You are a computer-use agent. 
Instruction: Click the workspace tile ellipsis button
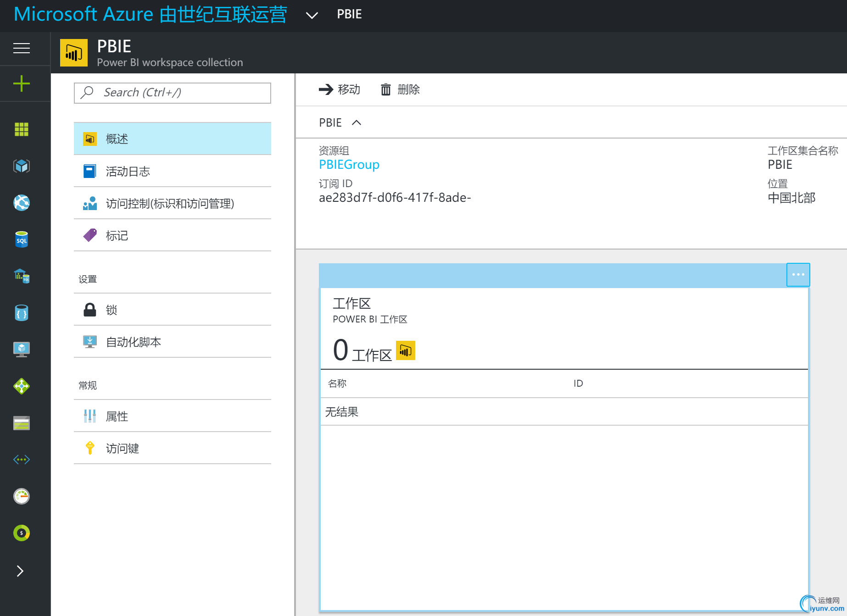click(x=798, y=275)
